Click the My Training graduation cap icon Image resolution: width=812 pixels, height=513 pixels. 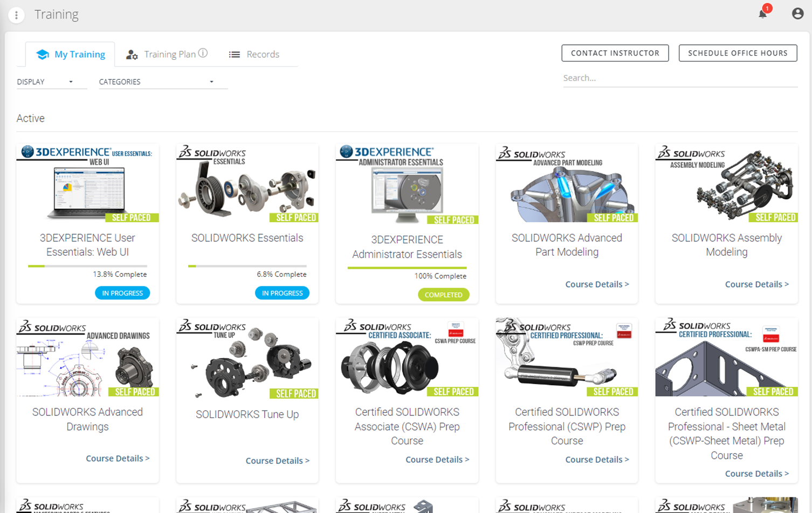(43, 54)
